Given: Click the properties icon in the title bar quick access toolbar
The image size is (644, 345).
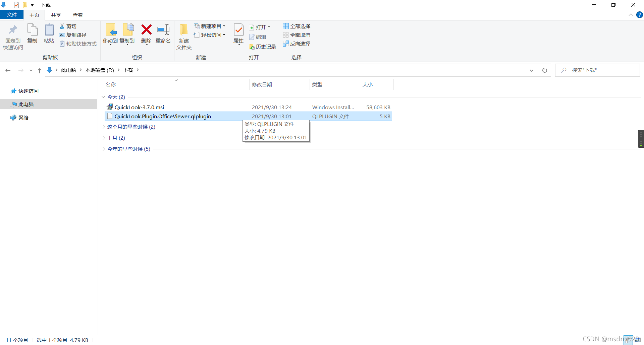Looking at the screenshot, I should pos(16,5).
